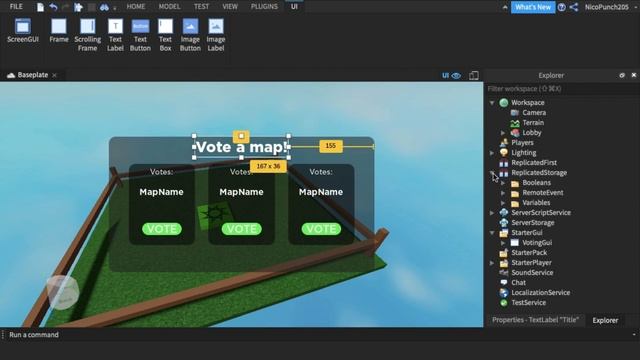Collapse the Workspace tree node

[x=492, y=103]
